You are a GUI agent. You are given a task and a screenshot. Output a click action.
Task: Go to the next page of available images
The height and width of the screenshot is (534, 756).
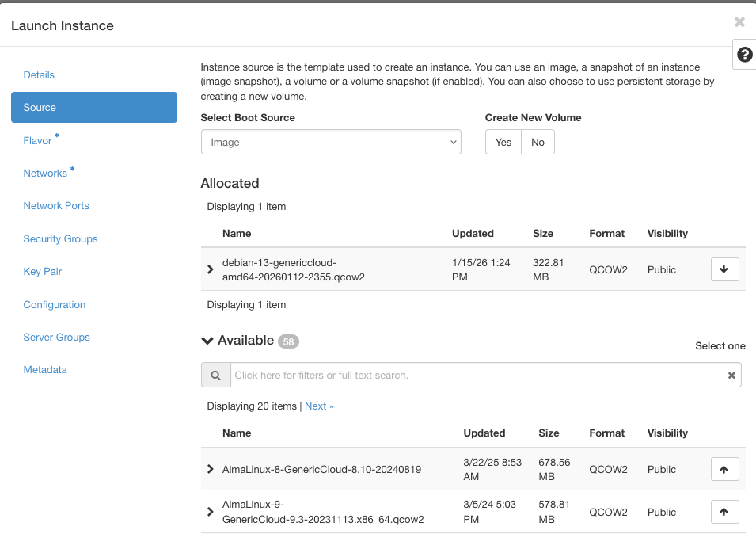pos(319,406)
